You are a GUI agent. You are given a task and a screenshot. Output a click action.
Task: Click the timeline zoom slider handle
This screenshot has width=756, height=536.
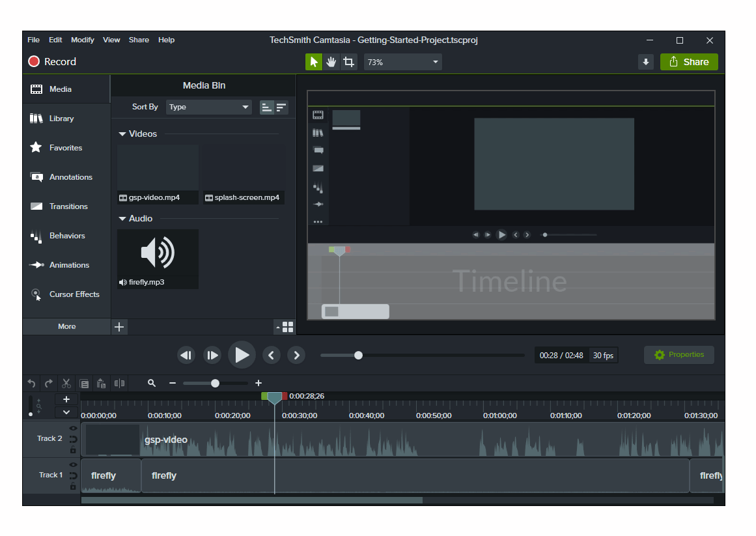pyautogui.click(x=215, y=383)
